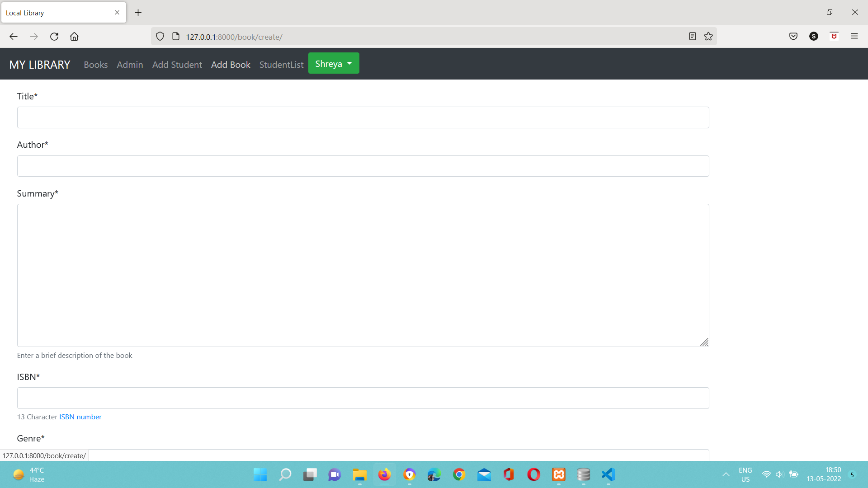Bookmark this page with the star icon
This screenshot has width=868, height=488.
(x=708, y=37)
